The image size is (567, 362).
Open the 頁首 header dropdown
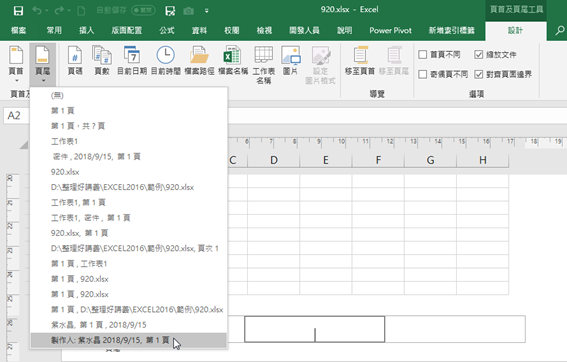click(16, 64)
